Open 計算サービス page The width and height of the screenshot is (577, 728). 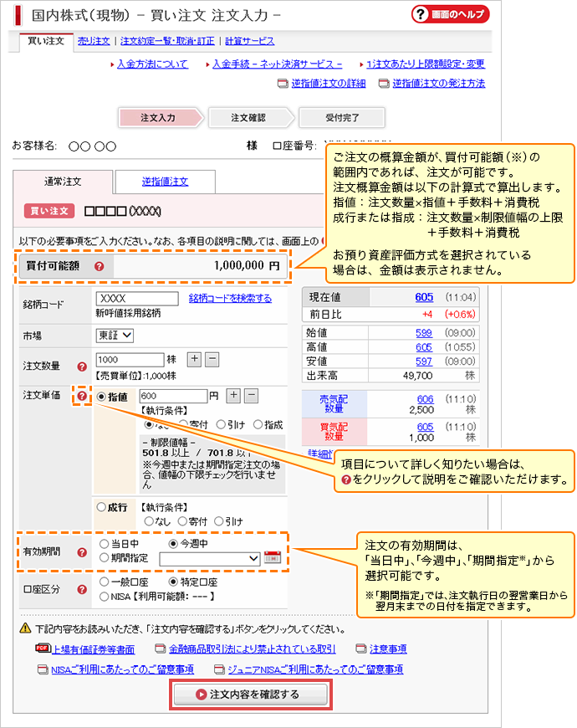coord(249,41)
